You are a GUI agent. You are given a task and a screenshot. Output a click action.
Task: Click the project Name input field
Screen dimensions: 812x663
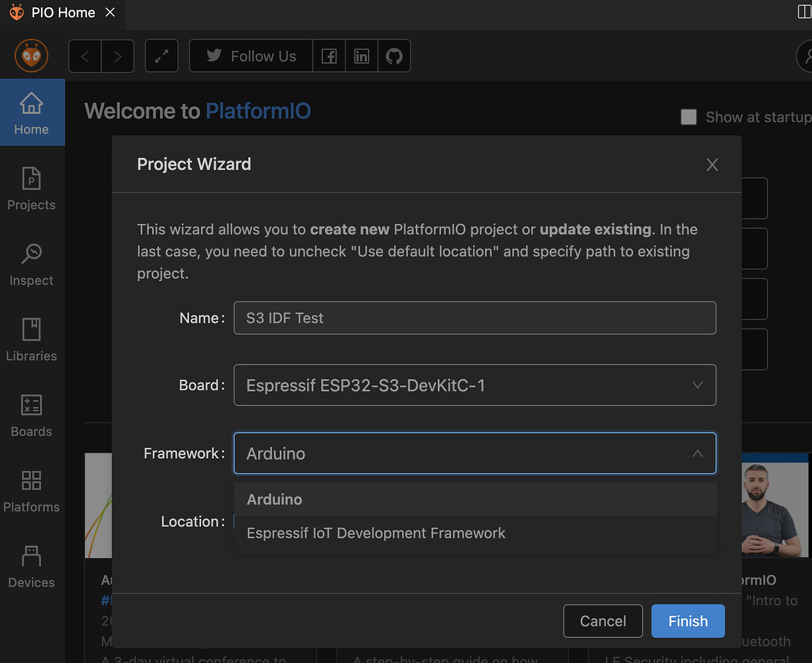[475, 318]
